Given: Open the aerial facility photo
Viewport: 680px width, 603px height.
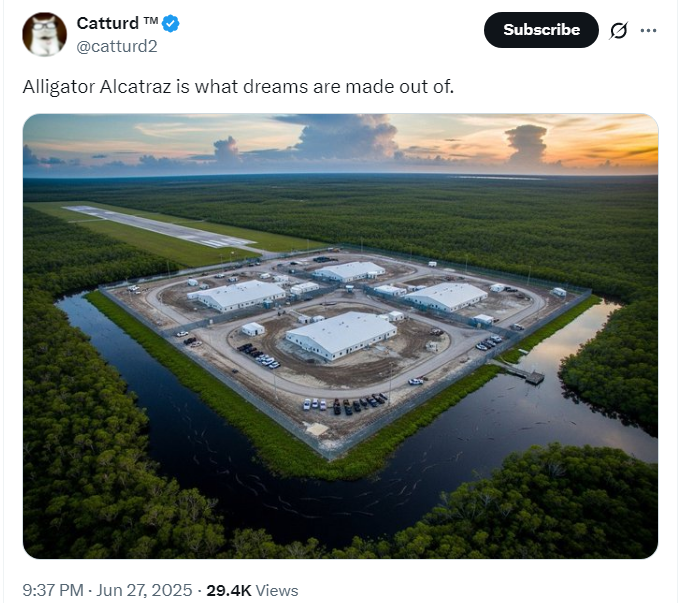Looking at the screenshot, I should coord(340,336).
